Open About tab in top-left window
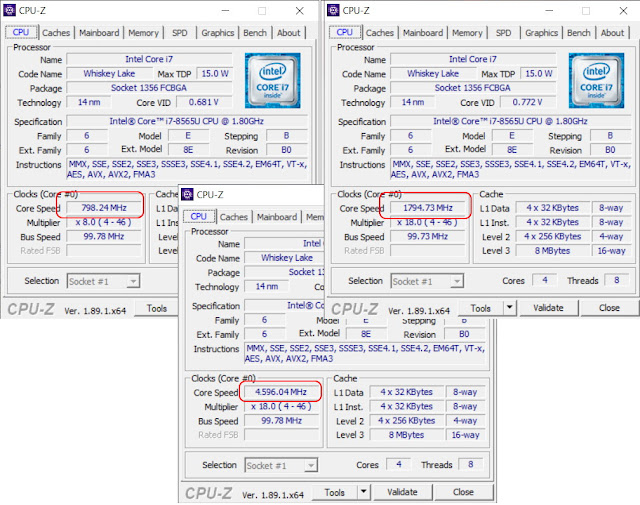This screenshot has width=640, height=505. tap(289, 33)
